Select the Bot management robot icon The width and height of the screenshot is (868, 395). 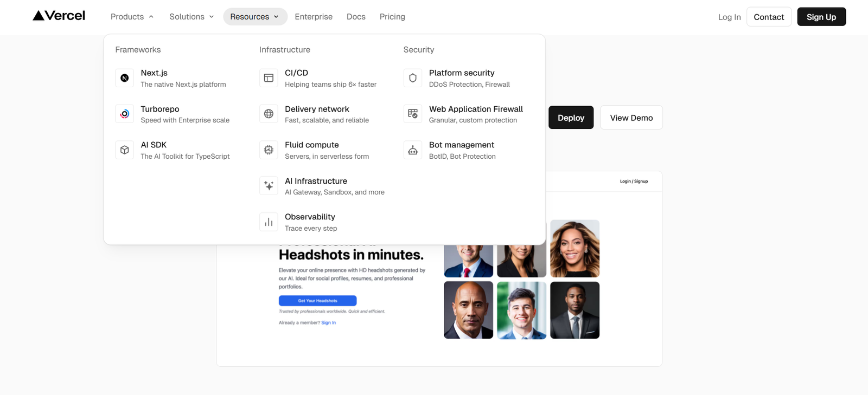[x=413, y=150]
